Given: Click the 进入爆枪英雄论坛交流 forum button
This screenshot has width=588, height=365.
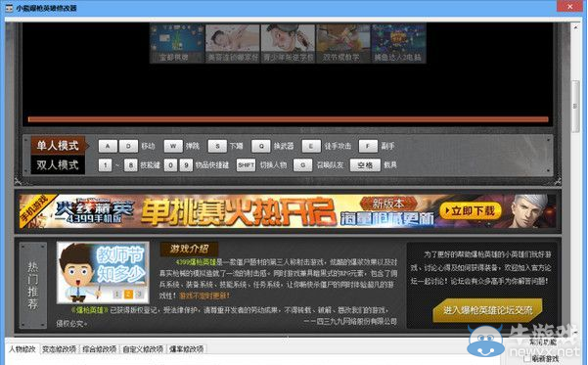Looking at the screenshot, I should click(x=487, y=310).
